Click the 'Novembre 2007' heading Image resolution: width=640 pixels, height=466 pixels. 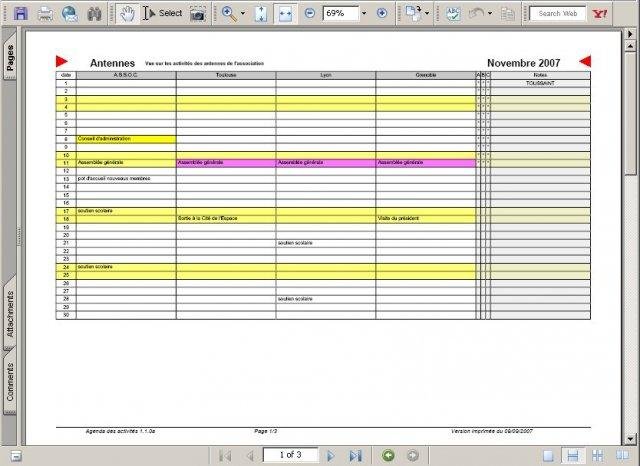pos(523,63)
